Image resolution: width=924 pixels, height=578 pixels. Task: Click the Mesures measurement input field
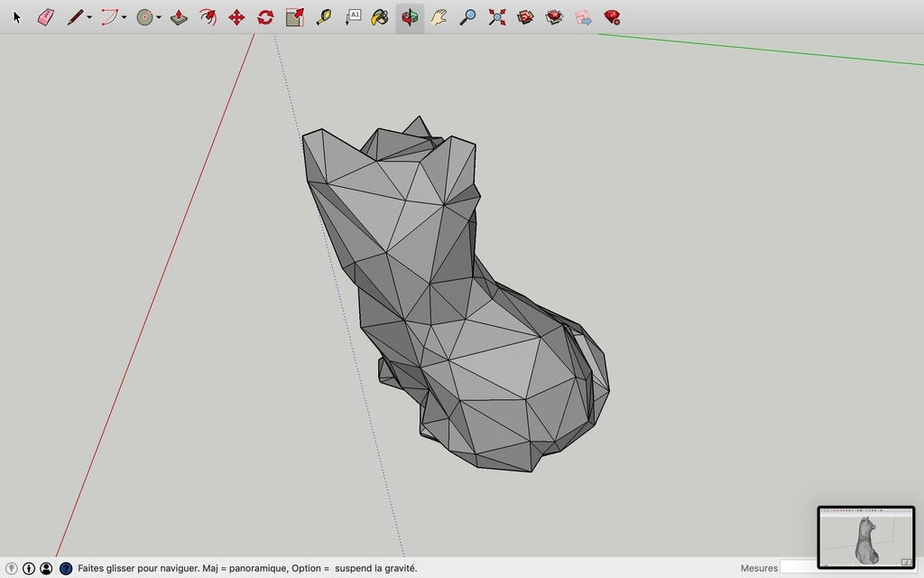tap(803, 568)
